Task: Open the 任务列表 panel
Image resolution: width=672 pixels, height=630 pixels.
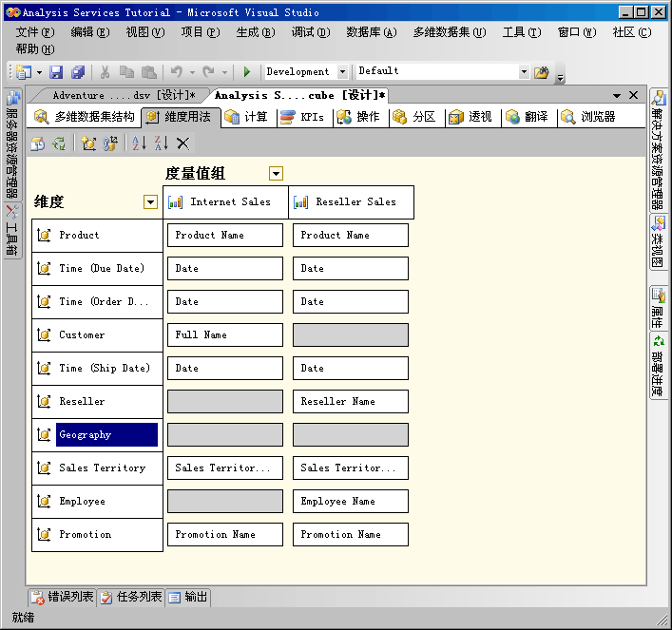Action: 131,597
